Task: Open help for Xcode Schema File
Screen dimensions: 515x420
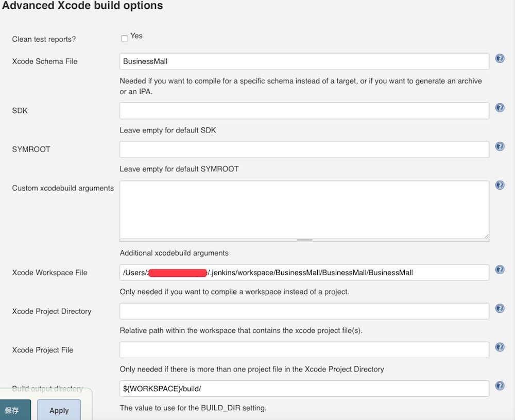Action: pos(500,59)
